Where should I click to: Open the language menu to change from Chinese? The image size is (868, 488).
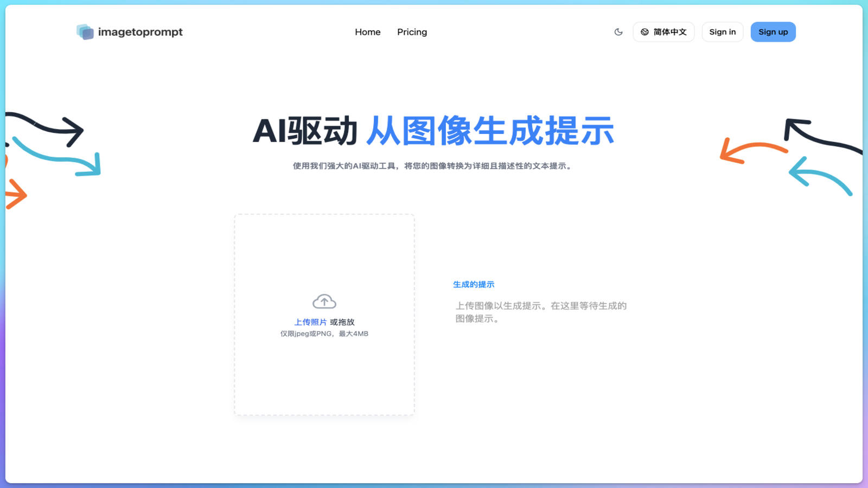tap(663, 32)
